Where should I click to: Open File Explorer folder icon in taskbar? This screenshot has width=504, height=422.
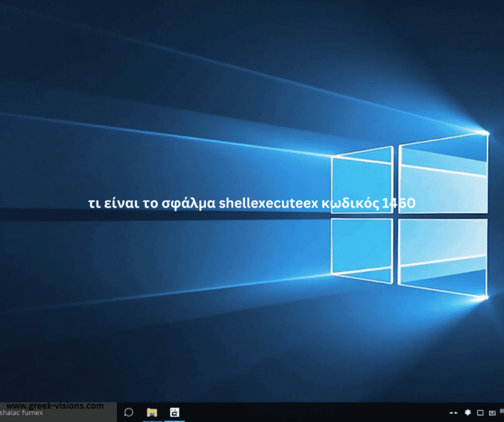coord(152,412)
